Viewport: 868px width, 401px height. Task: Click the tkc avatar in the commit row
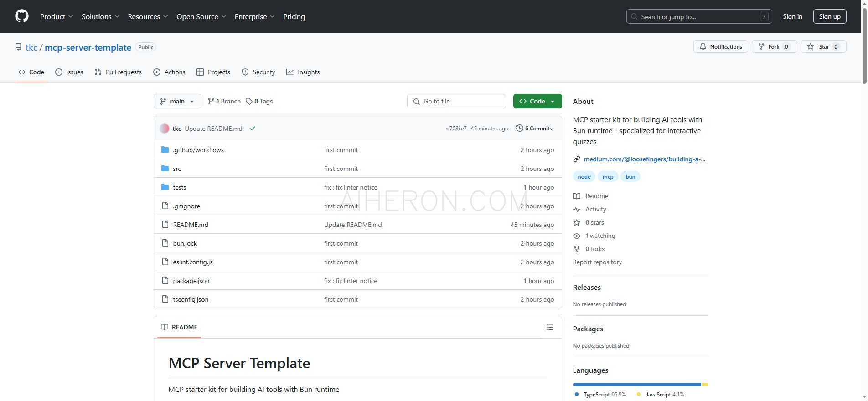click(165, 129)
